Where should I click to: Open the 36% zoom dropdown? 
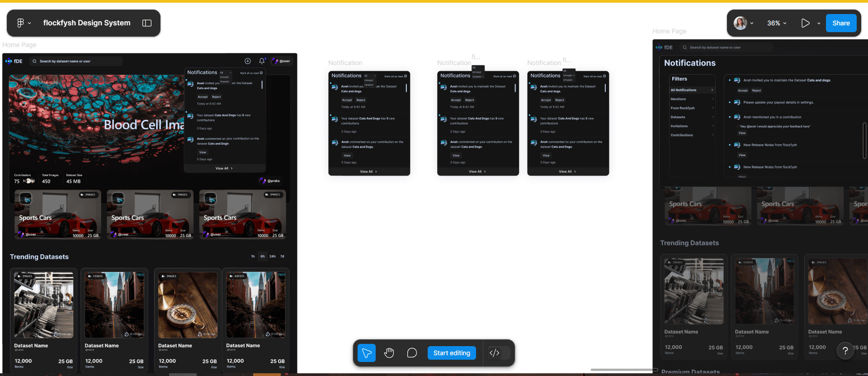(x=777, y=23)
